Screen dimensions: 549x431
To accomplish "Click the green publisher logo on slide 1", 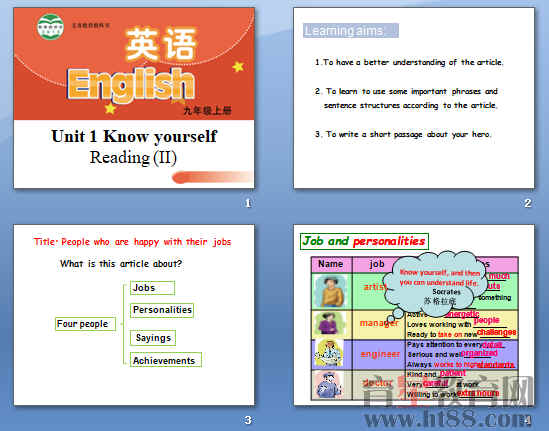I will 50,27.
